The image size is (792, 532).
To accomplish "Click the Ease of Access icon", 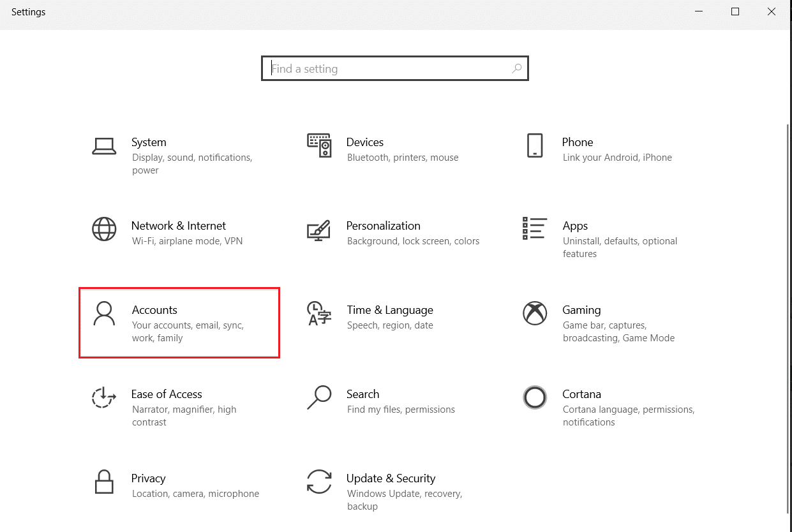I will pos(105,399).
